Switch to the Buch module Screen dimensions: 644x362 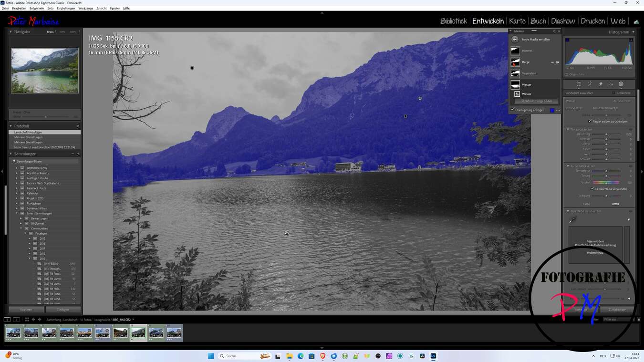(538, 21)
